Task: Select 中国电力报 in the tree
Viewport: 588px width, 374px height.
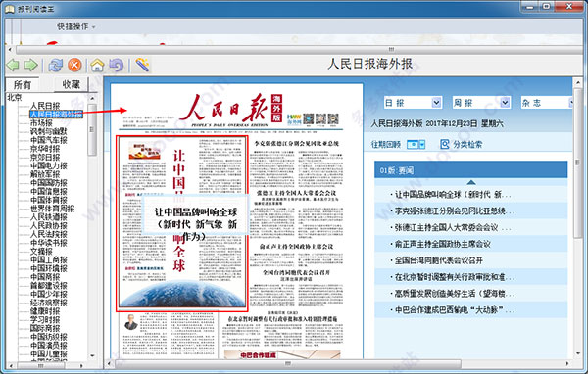Action: (x=49, y=166)
